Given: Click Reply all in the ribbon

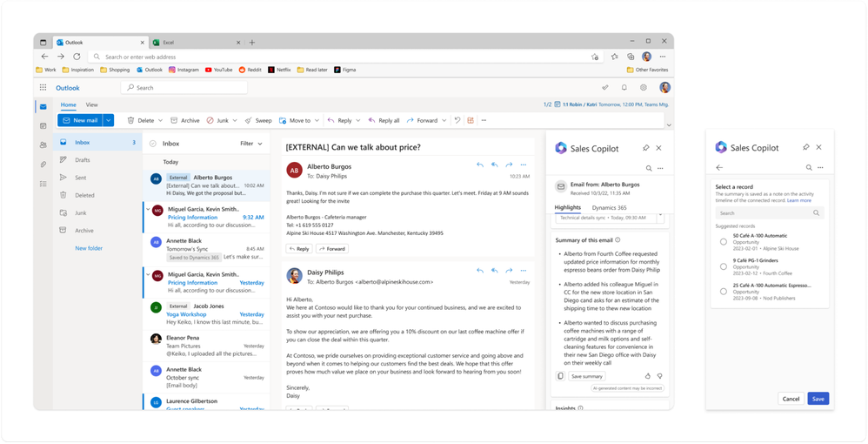Looking at the screenshot, I should click(384, 120).
